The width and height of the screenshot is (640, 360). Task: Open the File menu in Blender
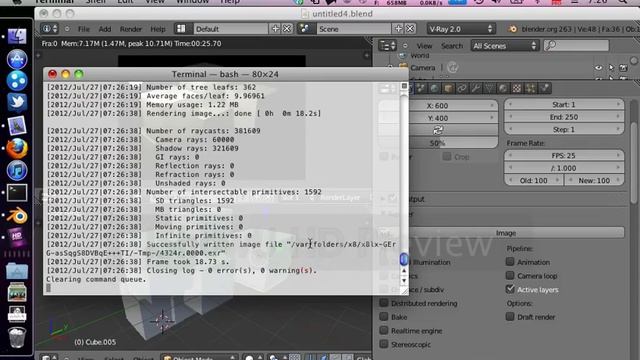[x=84, y=29]
